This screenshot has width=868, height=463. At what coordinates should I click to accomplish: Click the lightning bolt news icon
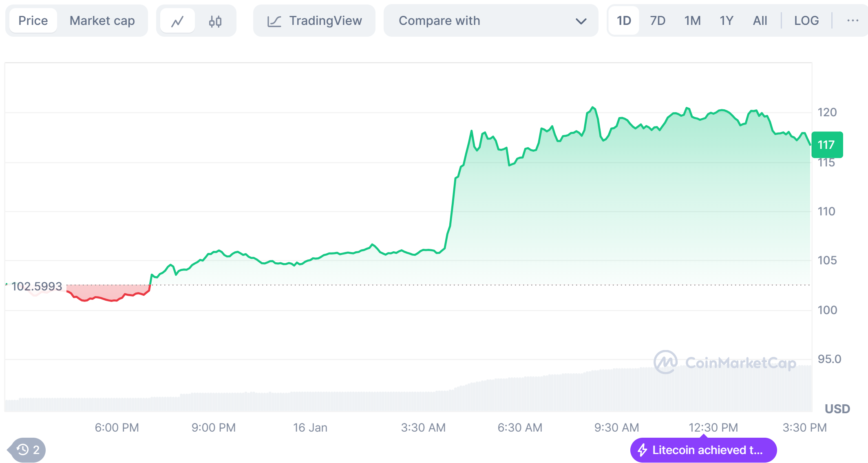pos(643,450)
